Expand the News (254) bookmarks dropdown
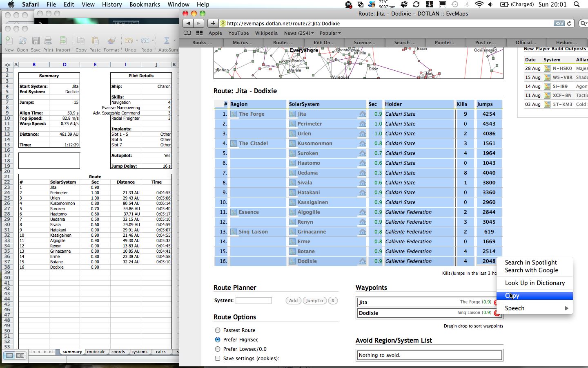 (x=299, y=33)
